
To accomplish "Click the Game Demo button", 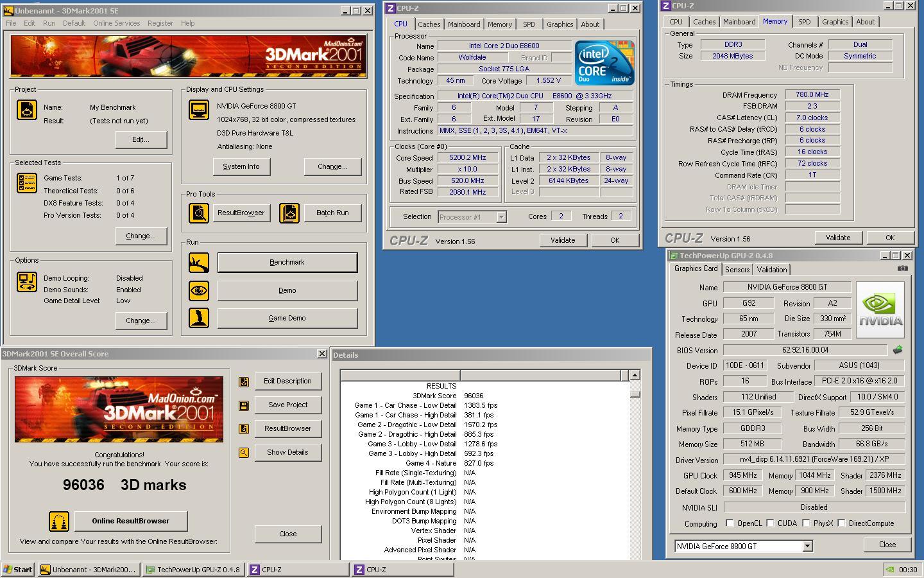I will click(x=287, y=319).
